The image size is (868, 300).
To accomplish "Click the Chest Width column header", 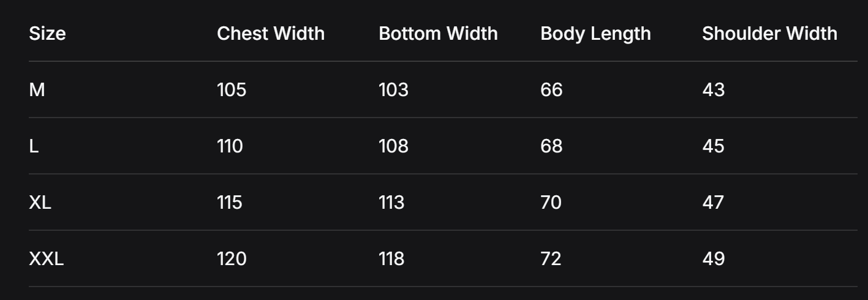I will pyautogui.click(x=271, y=34).
